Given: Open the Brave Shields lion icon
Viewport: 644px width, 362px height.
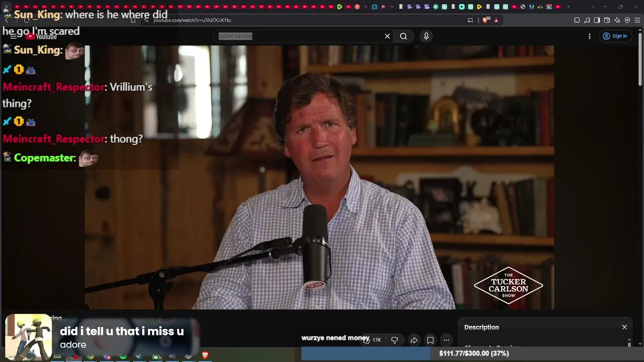Looking at the screenshot, I should (485, 20).
